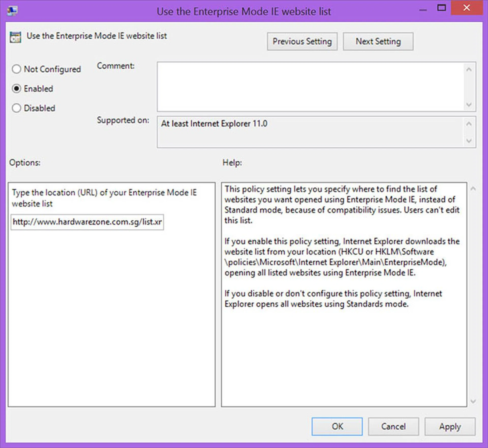
Task: Click inside the Comment text box
Action: pyautogui.click(x=310, y=86)
